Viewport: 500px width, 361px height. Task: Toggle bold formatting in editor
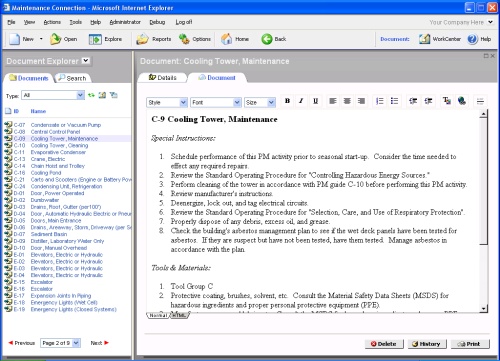pos(287,101)
